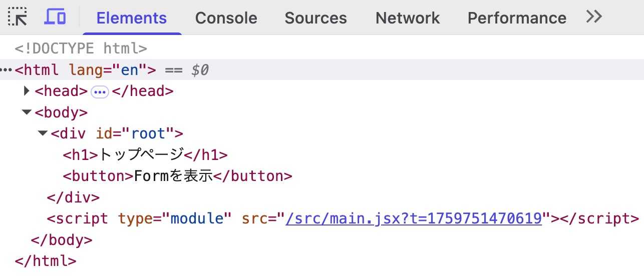Viewport: 644px width, 277px height.
Task: Toggle the device toolbar icon
Action: tap(55, 17)
